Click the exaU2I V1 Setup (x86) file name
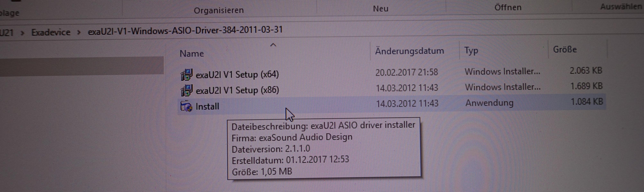The height and width of the screenshot is (192, 644). pyautogui.click(x=237, y=90)
